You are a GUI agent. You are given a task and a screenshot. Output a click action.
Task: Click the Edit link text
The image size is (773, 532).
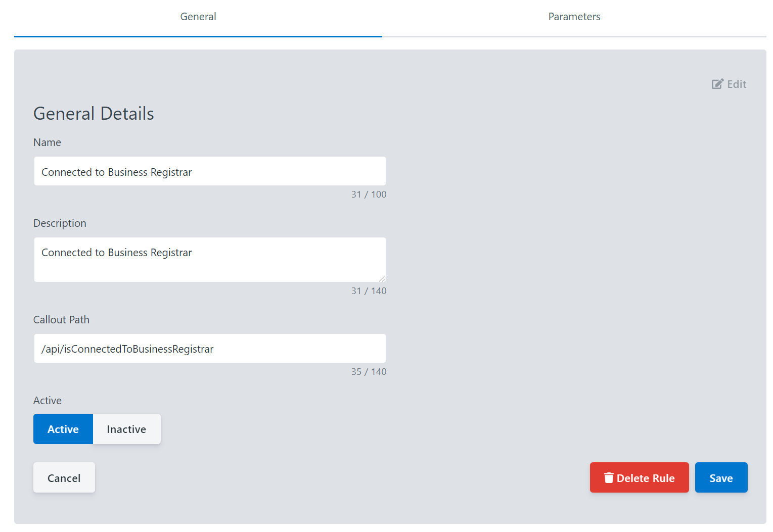pyautogui.click(x=737, y=84)
